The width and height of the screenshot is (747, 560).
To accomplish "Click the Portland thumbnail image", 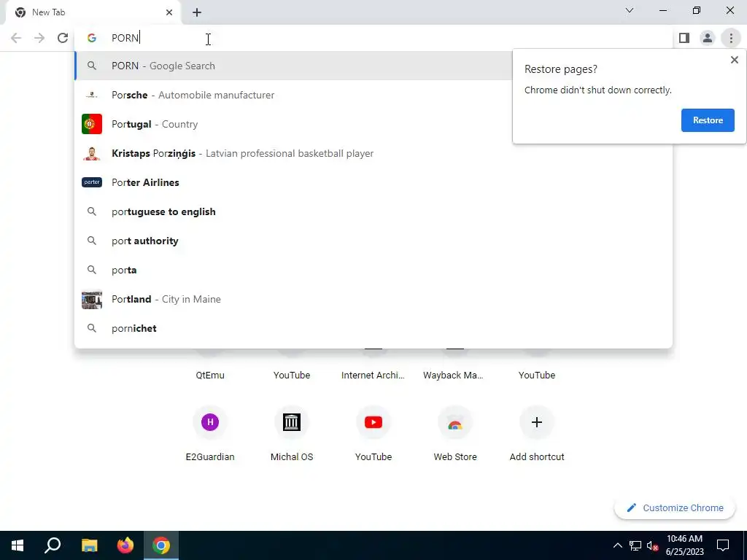I will 92,300.
